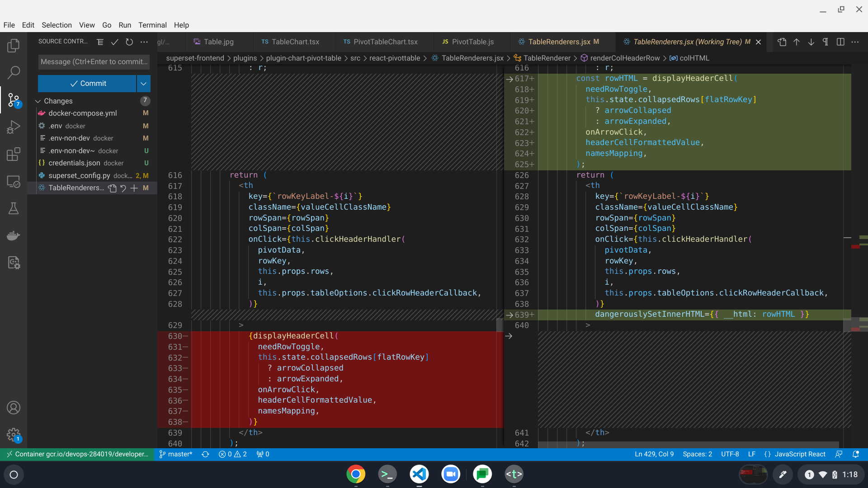The width and height of the screenshot is (868, 488).
Task: Toggle inline diff view
Action: (x=840, y=42)
